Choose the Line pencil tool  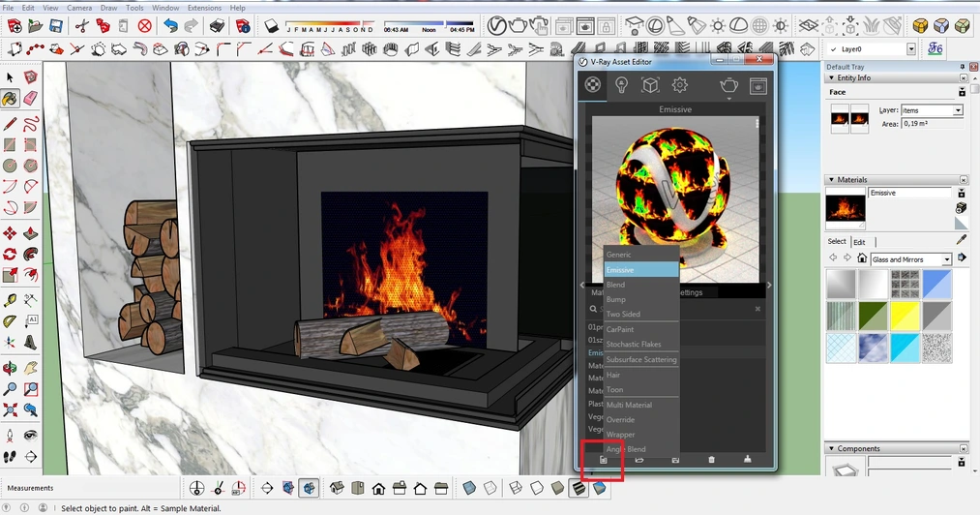(x=10, y=123)
